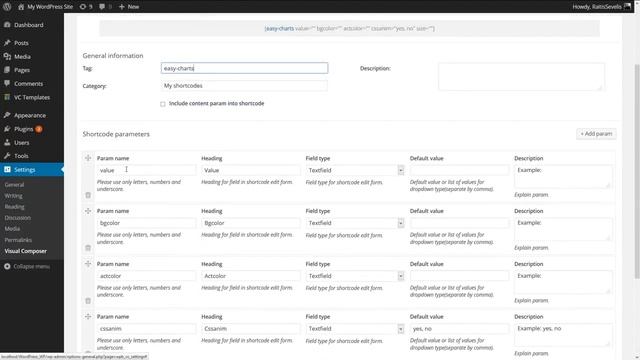
Task: Grab the move handle of cssanim param
Action: point(88,316)
